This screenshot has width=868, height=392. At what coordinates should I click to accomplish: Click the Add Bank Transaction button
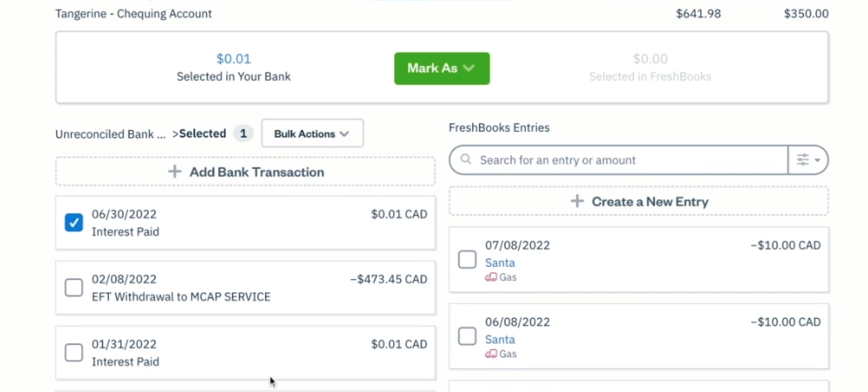[x=256, y=172]
